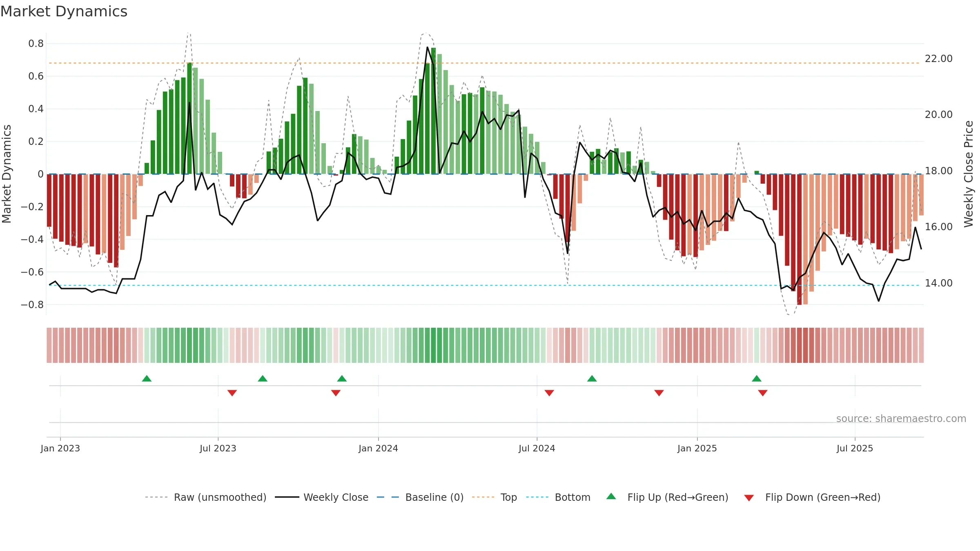980x551 pixels.
Task: Click the −0.6 left axis tick label
Action: [32, 272]
